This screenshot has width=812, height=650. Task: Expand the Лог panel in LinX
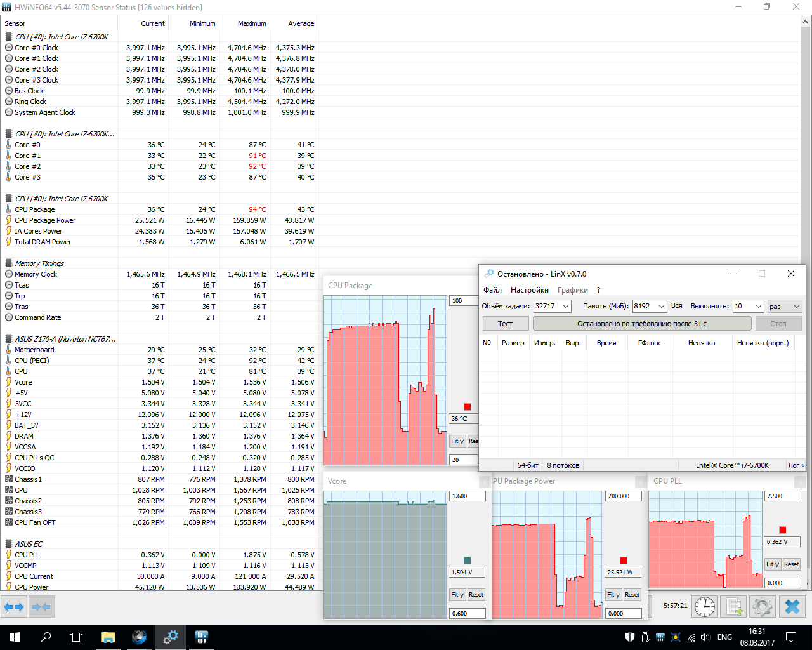click(x=796, y=465)
